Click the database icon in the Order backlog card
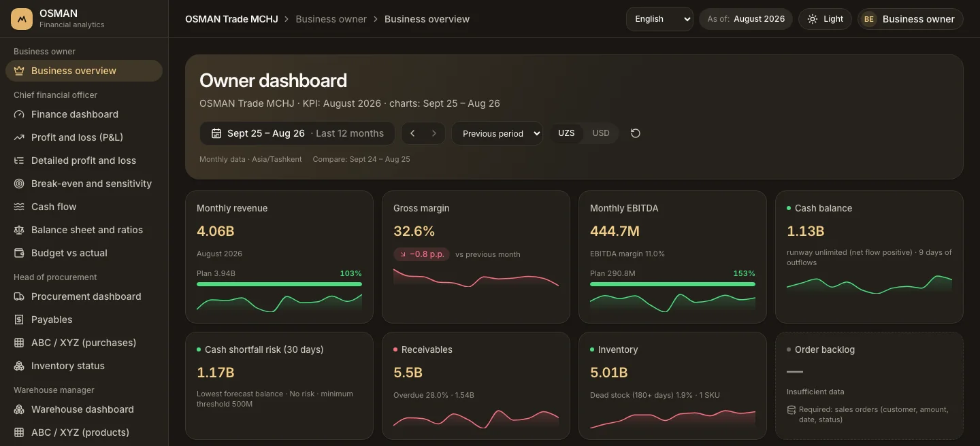The width and height of the screenshot is (980, 446). (791, 410)
